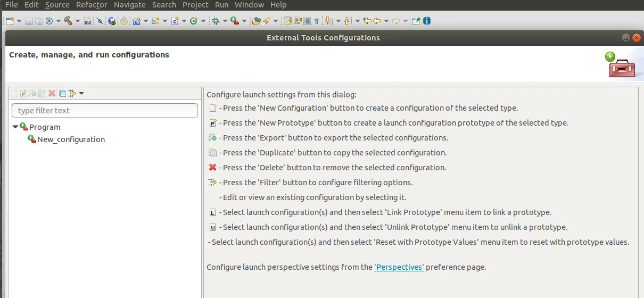The image size is (644, 298).
Task: Open the dropdown beside the Debug bug icon
Action: (225, 21)
